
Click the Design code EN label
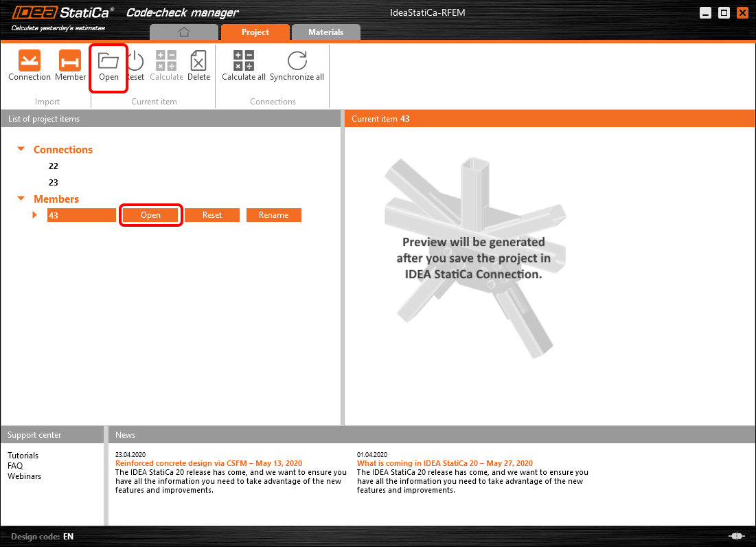pyautogui.click(x=43, y=537)
